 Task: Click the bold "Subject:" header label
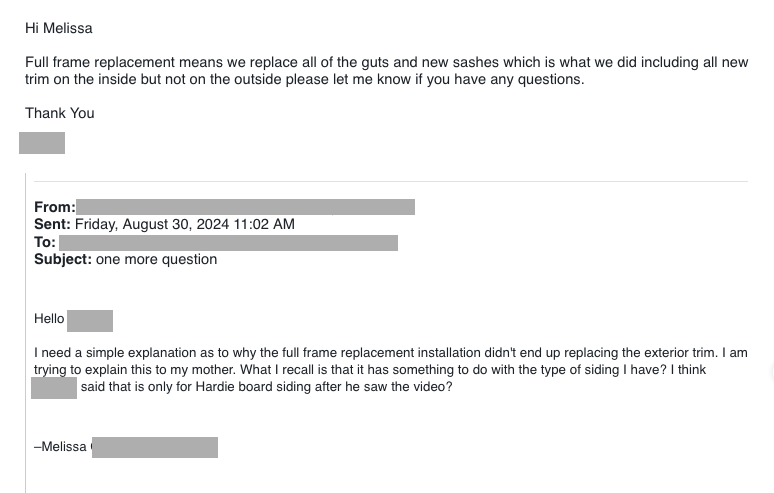click(63, 260)
